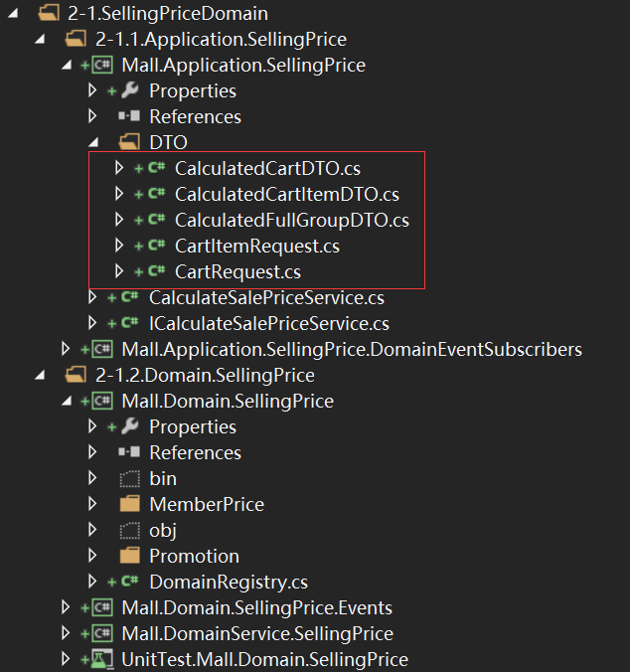Select ICalculateSalePriceService.cs file name
The height and width of the screenshot is (672, 630).
pyautogui.click(x=269, y=323)
